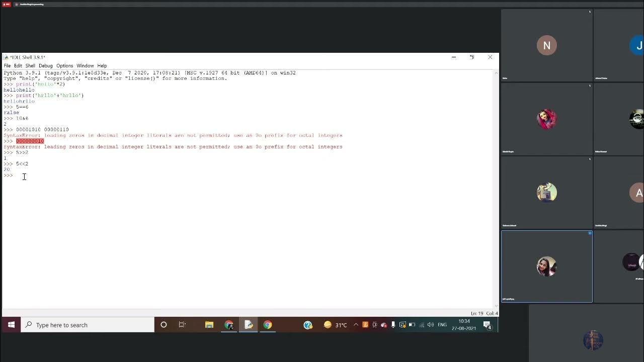Image resolution: width=644 pixels, height=362 pixels.
Task: Open the Debug menu in IDLE
Action: coord(46,65)
